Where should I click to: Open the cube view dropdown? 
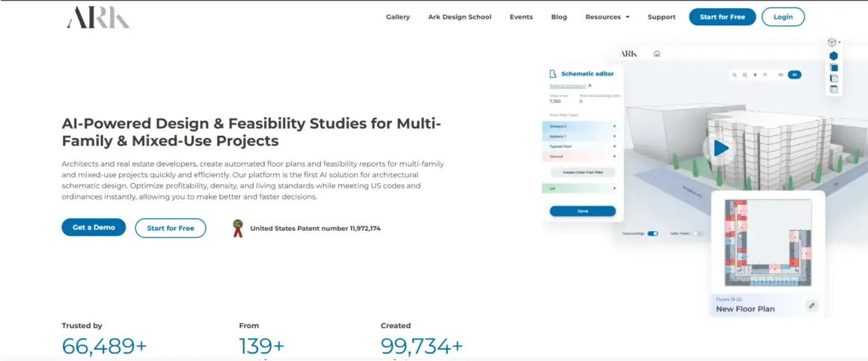[833, 42]
